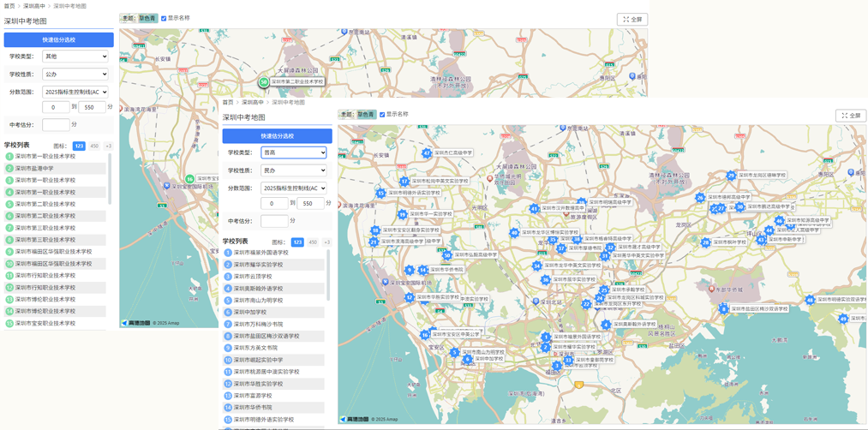Viewport: 868px width, 430px height.
Task: Click the back page school list scrollbar
Action: (110, 179)
